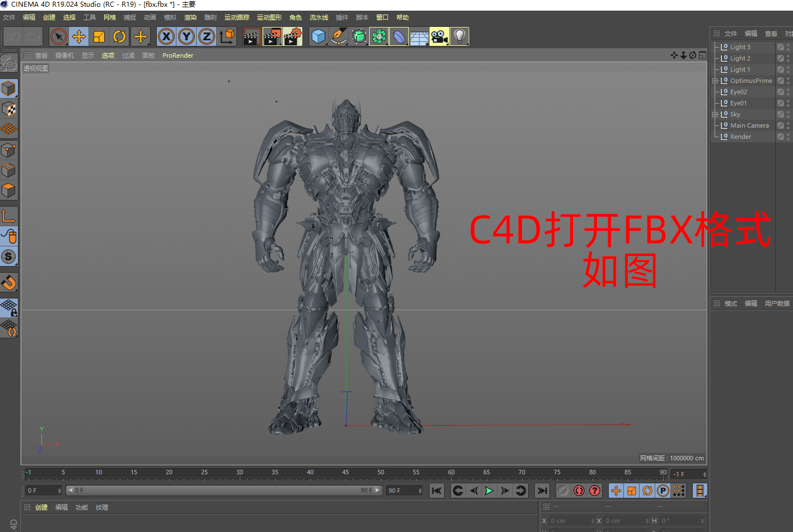Open the coordinate system cube icon
The width and height of the screenshot is (793, 532).
(227, 37)
